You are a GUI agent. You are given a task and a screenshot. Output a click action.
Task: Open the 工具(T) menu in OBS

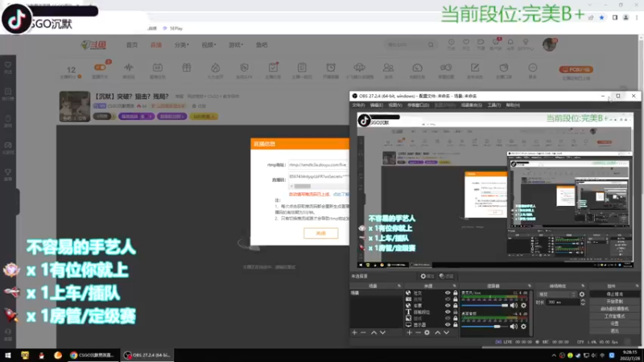click(493, 105)
